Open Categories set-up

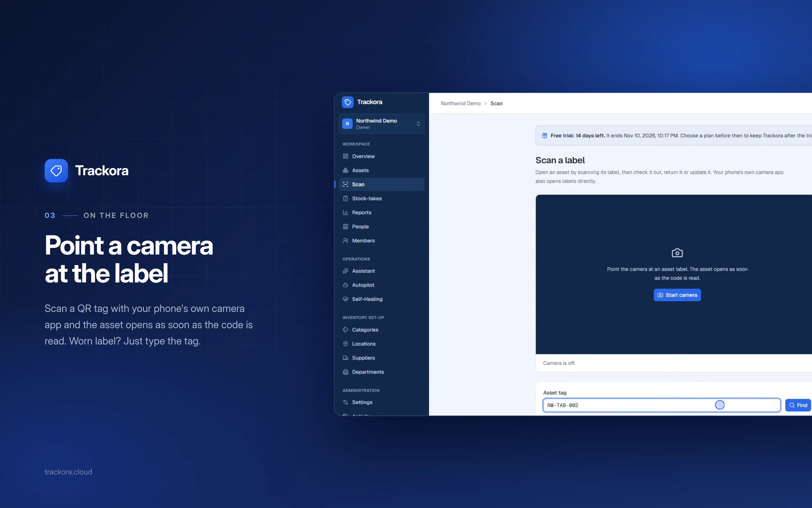tap(381, 330)
